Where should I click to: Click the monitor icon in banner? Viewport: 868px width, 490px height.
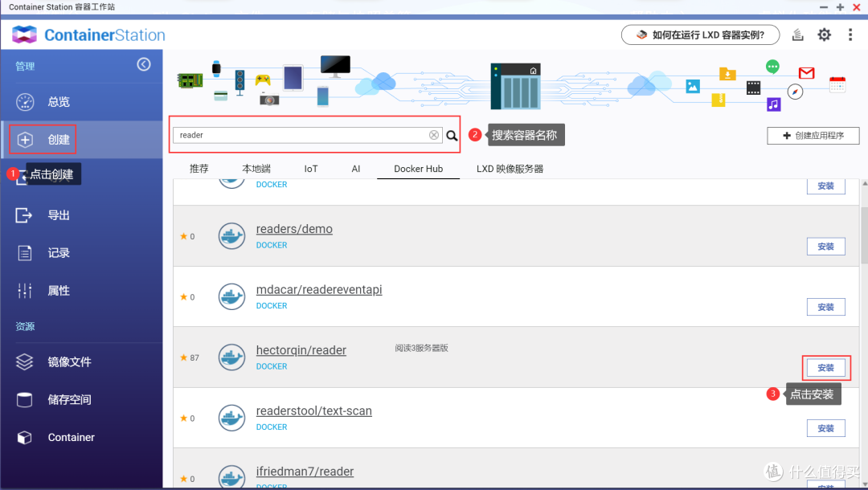[x=335, y=66]
